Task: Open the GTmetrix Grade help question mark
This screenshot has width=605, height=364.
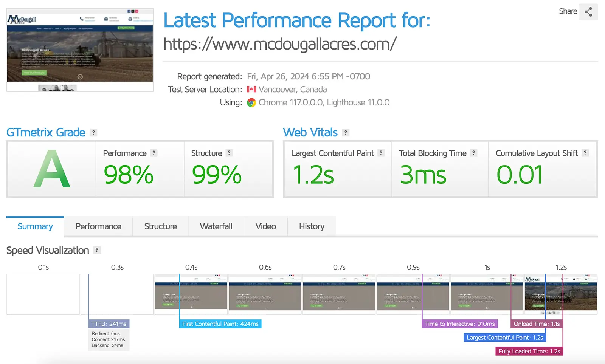Action: [x=93, y=133]
